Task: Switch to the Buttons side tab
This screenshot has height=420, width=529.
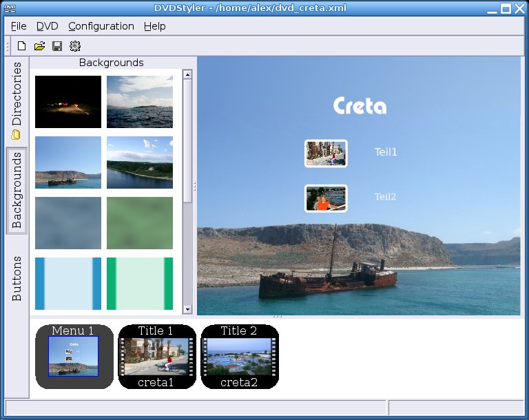Action: 17,279
